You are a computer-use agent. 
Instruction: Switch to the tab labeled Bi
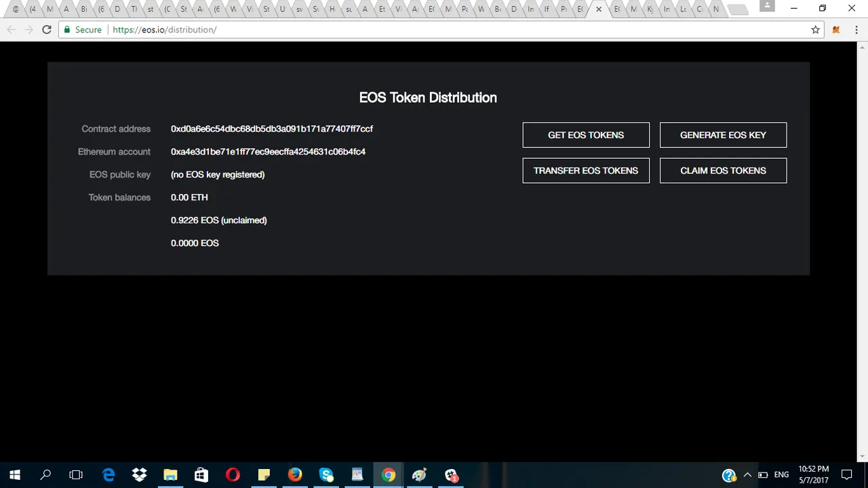83,9
